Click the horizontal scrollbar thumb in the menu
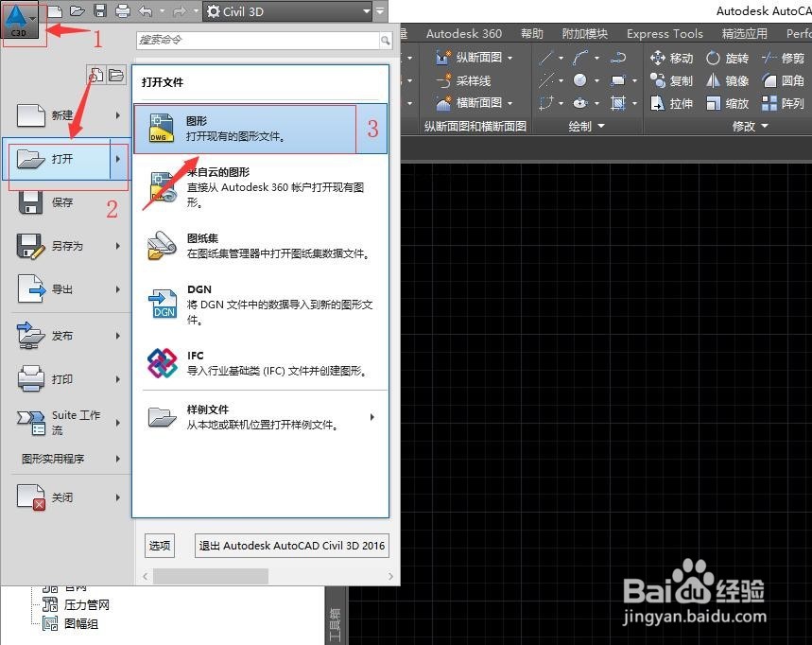Image resolution: width=812 pixels, height=645 pixels. pyautogui.click(x=211, y=576)
